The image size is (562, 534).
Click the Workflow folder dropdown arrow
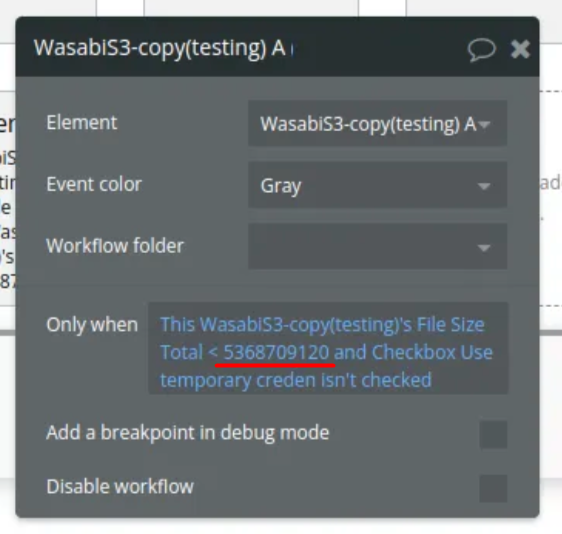(x=484, y=248)
